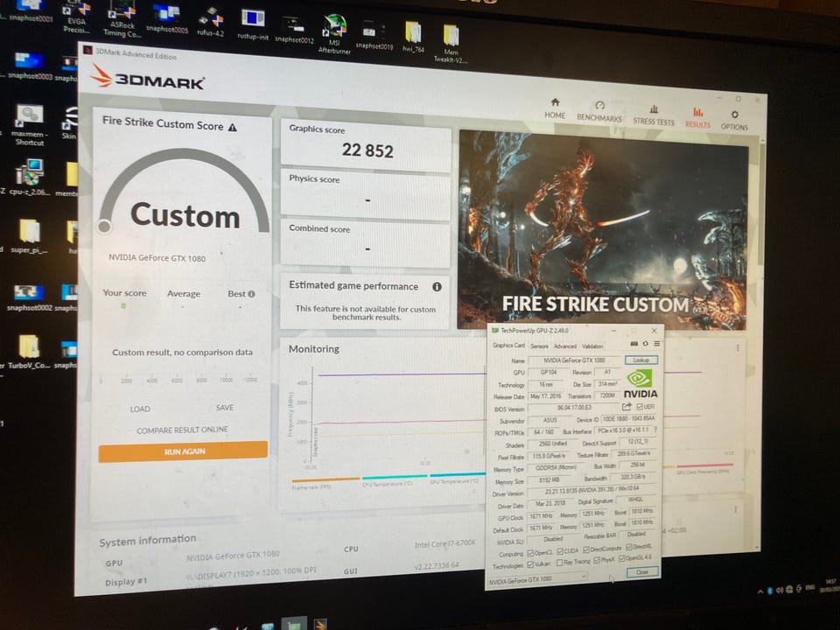Open the GPU-Z hamburger menu

pyautogui.click(x=657, y=344)
